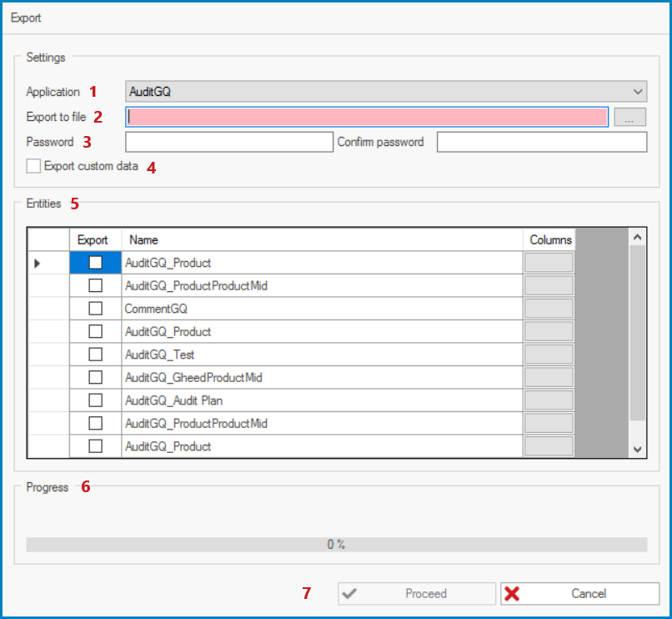Click the 0 % progress bar
Screen dimensions: 672x619
coord(337,545)
